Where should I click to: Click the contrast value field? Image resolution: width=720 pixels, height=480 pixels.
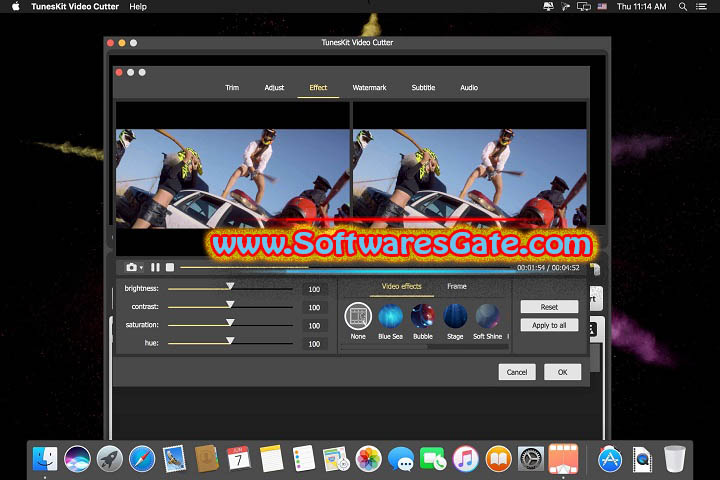315,307
